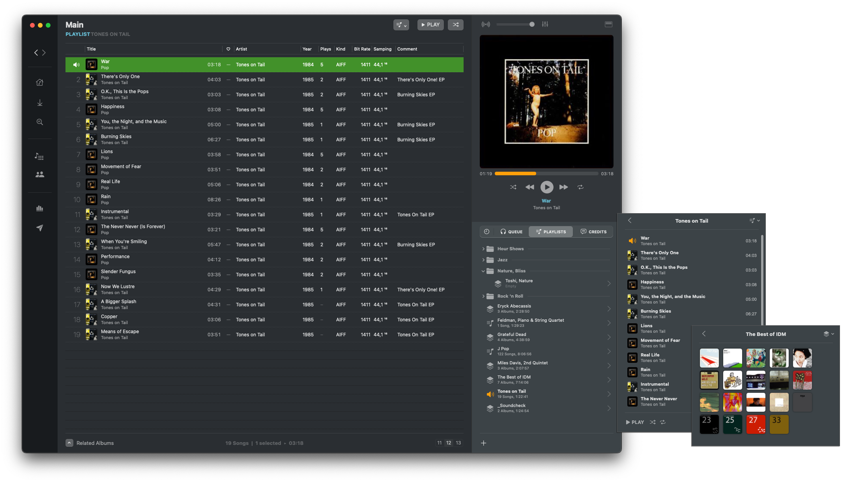868x482 pixels.
Task: Click Tones on Tail artist link in player
Action: pyautogui.click(x=546, y=208)
